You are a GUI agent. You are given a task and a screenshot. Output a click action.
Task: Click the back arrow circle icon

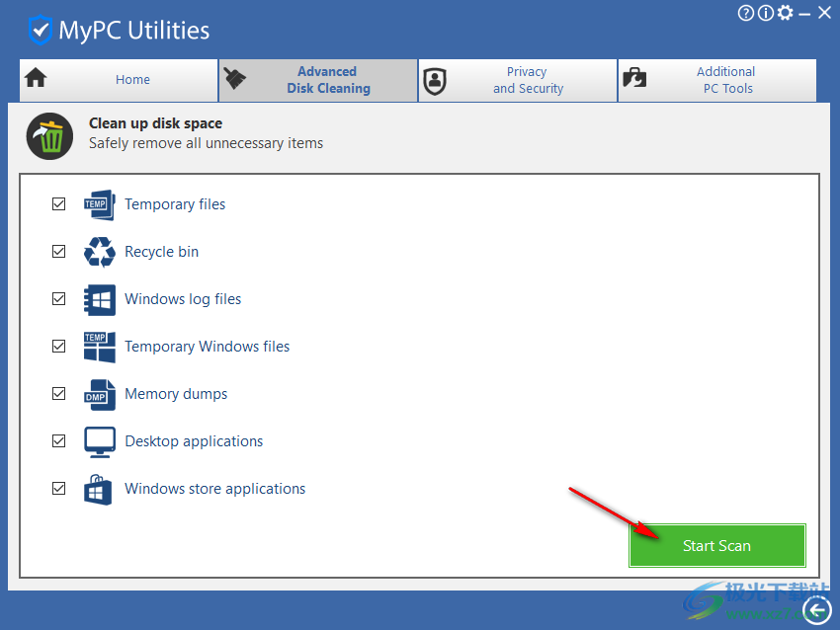coord(817,609)
